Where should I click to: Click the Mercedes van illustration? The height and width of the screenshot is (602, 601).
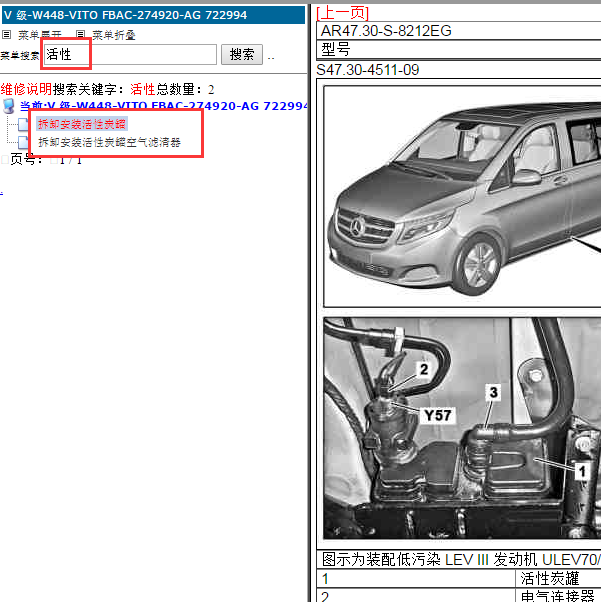pos(462,196)
